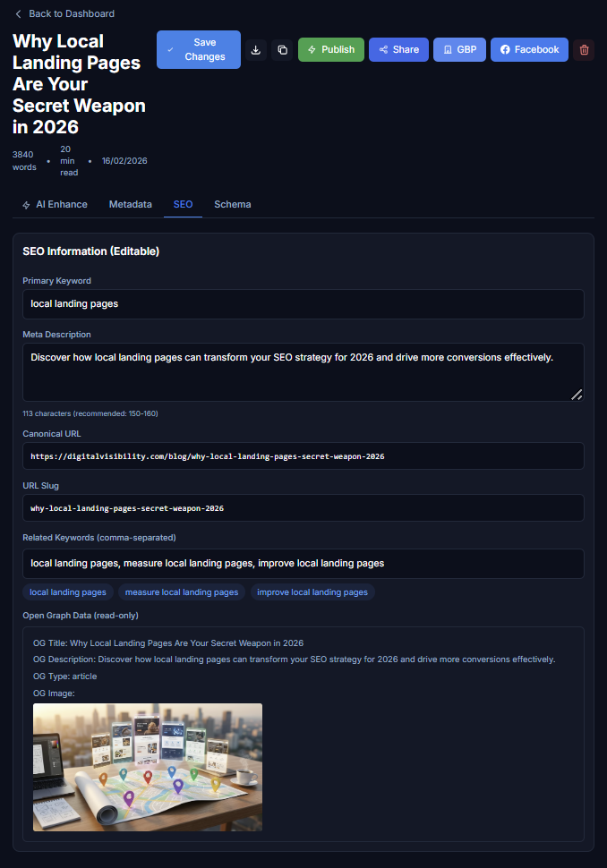The image size is (607, 868).
Task: Click the red trash delete icon
Action: [584, 50]
